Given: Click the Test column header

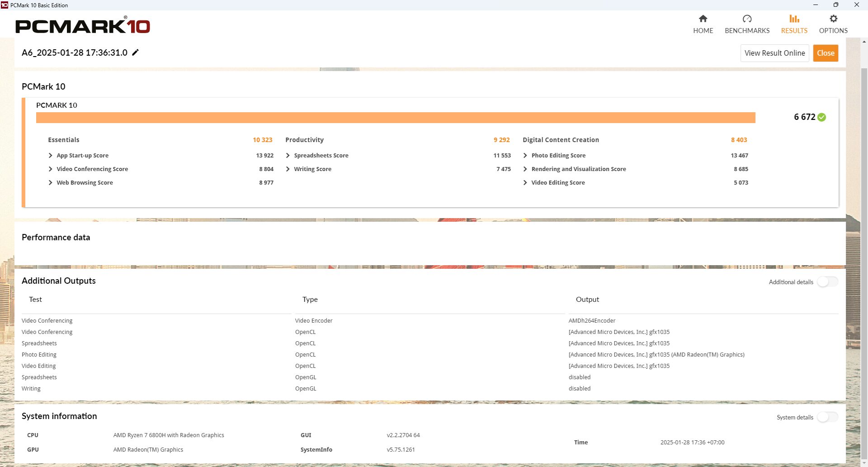Looking at the screenshot, I should 35,299.
